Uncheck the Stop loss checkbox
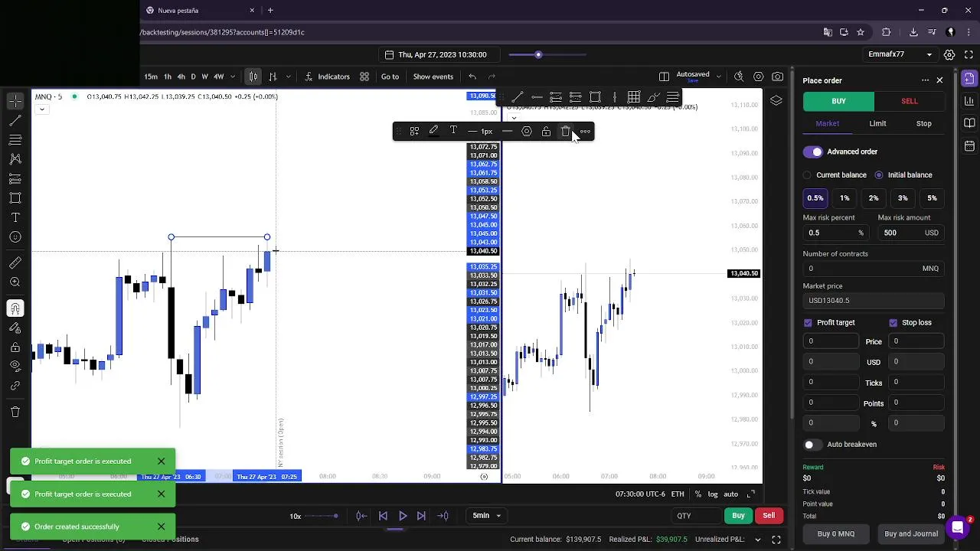Screen dimensions: 980x551 [893, 323]
